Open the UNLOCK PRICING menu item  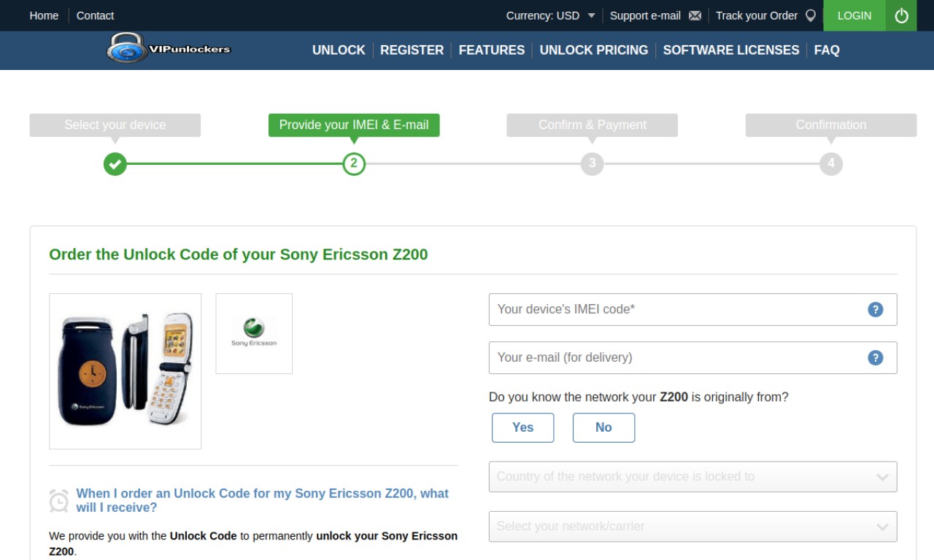[593, 50]
